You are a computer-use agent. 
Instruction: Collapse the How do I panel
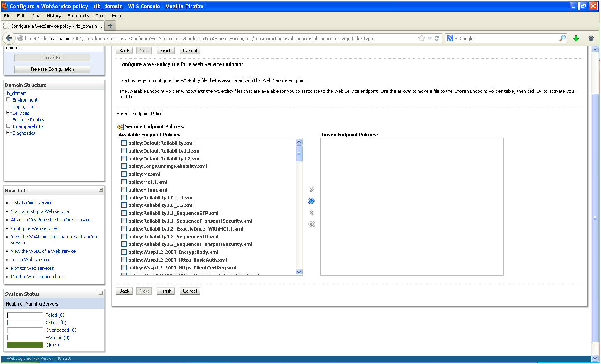100,190
